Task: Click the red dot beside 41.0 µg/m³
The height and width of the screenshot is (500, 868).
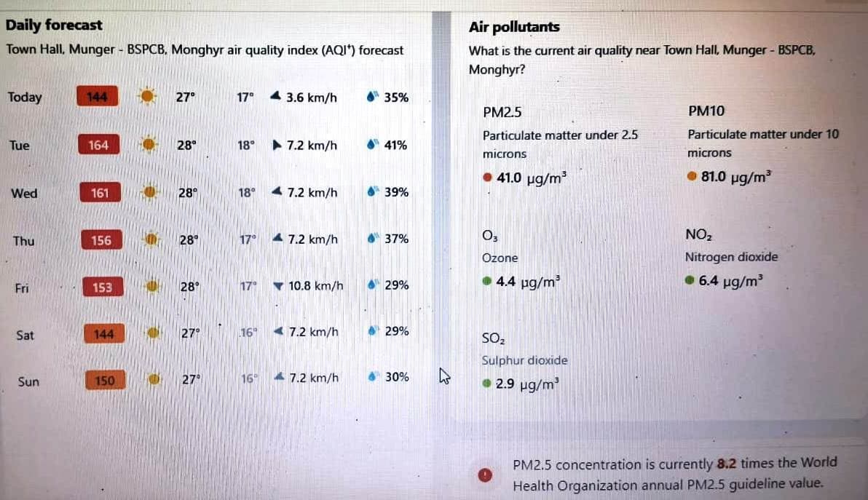Action: [487, 178]
